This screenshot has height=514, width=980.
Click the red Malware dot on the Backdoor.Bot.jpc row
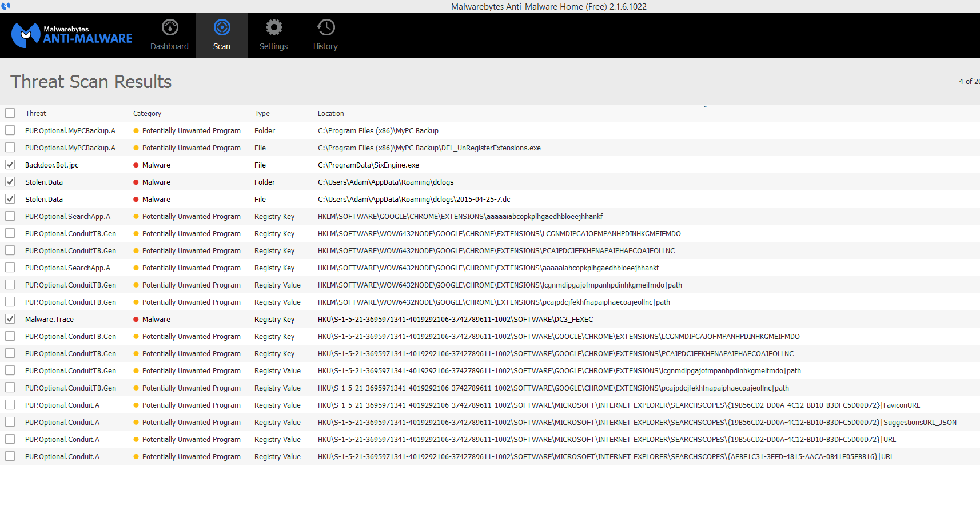pos(136,165)
